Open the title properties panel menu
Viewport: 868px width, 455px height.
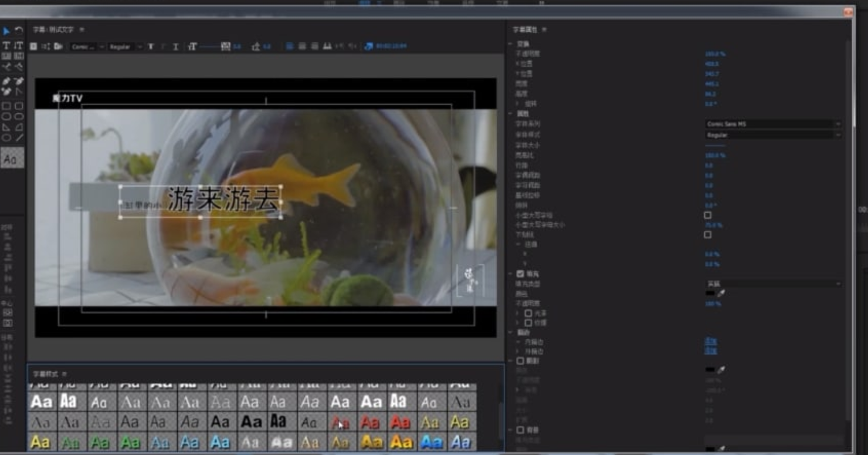point(544,29)
